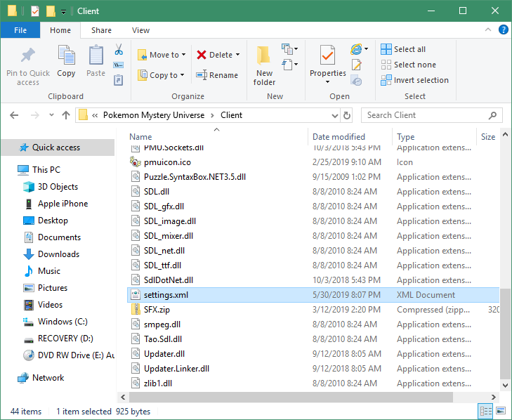Click Select none button

point(409,65)
